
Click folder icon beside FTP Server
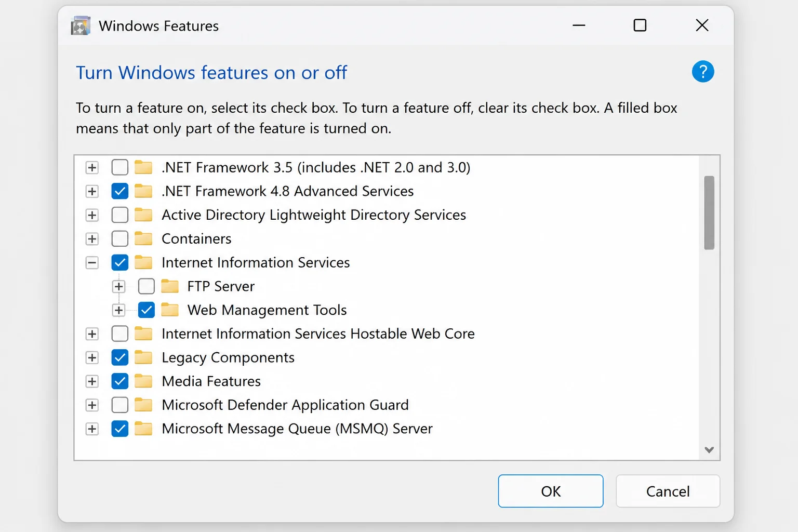(x=170, y=286)
